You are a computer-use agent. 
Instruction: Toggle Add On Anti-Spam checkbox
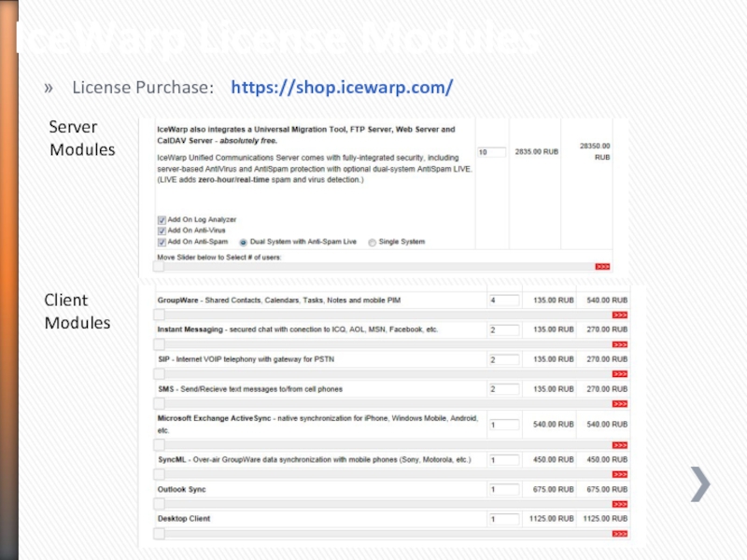pyautogui.click(x=162, y=242)
